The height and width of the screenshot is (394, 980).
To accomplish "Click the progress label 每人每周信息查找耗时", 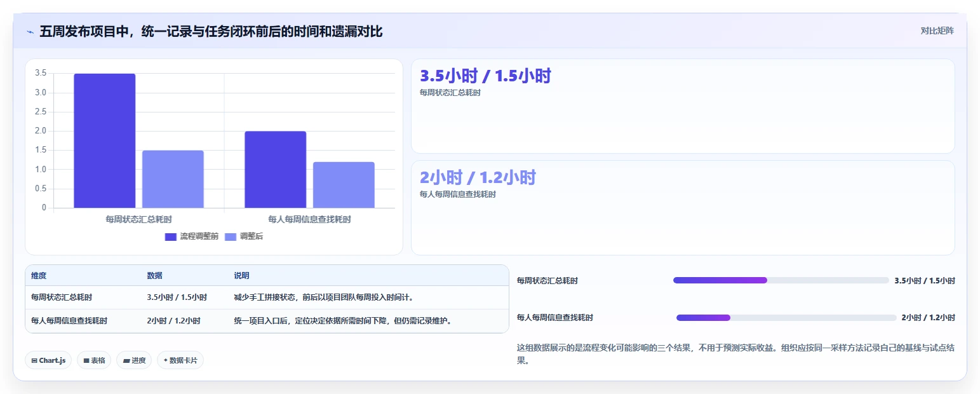I will [555, 318].
